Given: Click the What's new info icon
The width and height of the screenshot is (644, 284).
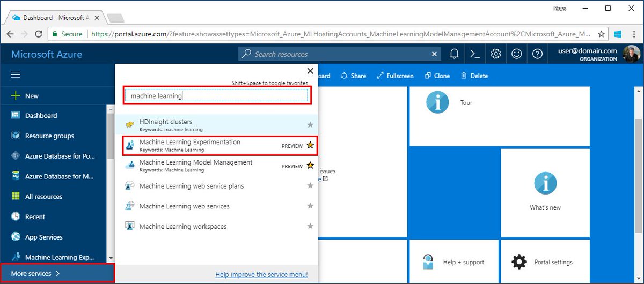Looking at the screenshot, I should [545, 183].
